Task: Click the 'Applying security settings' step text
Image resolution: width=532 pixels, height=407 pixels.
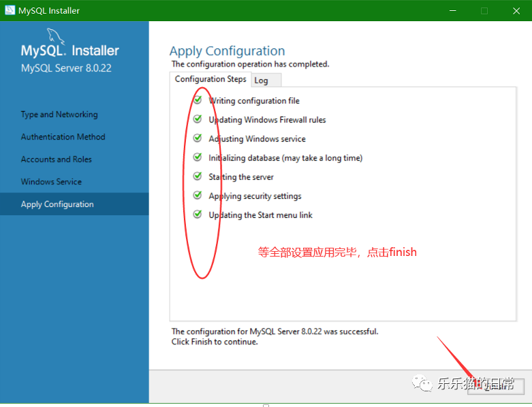Action: coord(255,196)
